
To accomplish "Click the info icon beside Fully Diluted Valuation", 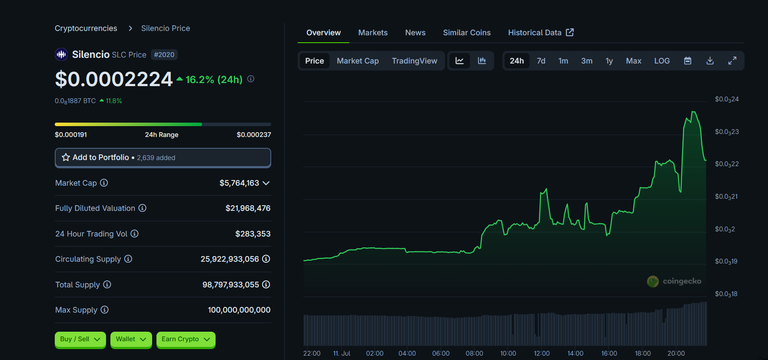I will 142,208.
